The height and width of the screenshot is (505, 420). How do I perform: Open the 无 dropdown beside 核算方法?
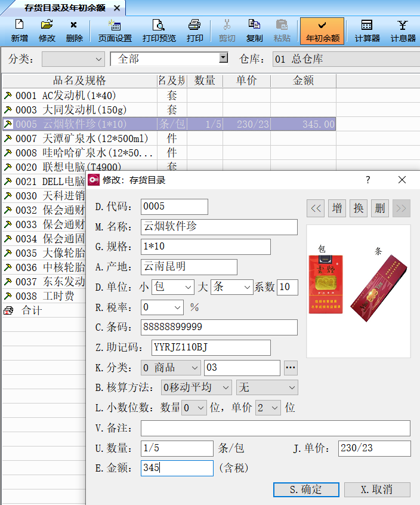[267, 388]
